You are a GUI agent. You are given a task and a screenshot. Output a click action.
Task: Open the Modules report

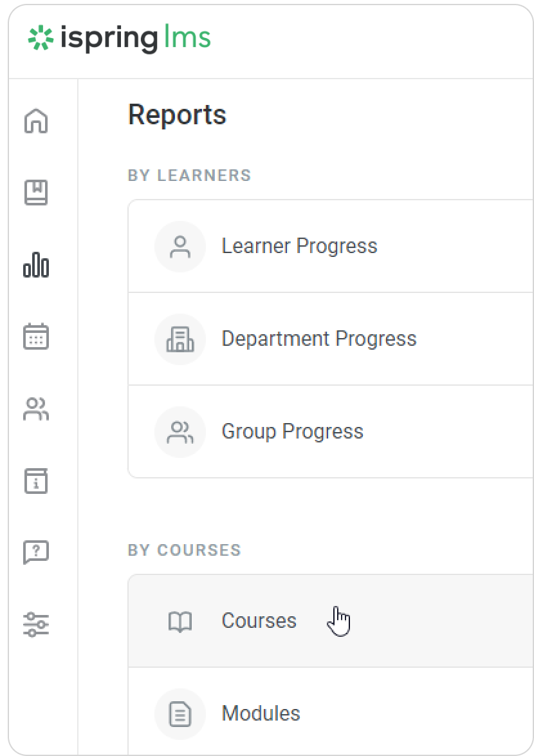261,713
